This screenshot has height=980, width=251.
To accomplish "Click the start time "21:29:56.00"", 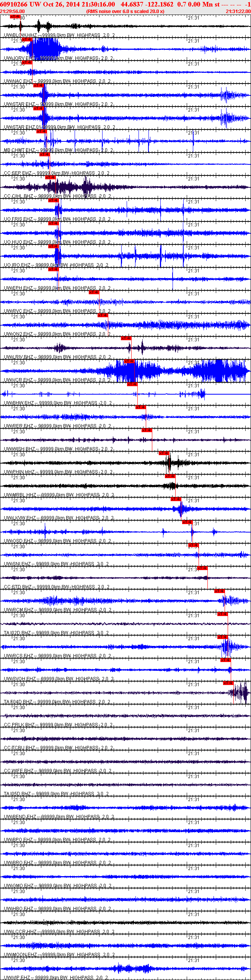I will (12, 11).
